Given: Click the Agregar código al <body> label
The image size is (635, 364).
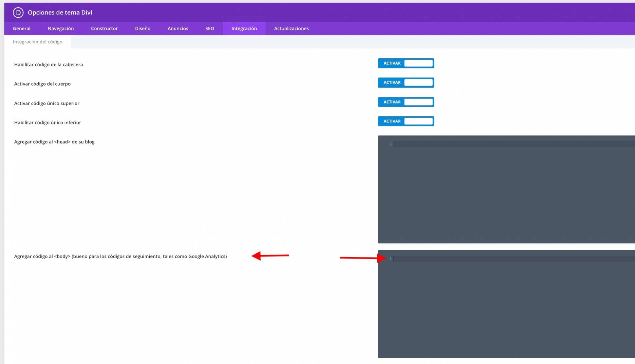Looking at the screenshot, I should point(120,256).
